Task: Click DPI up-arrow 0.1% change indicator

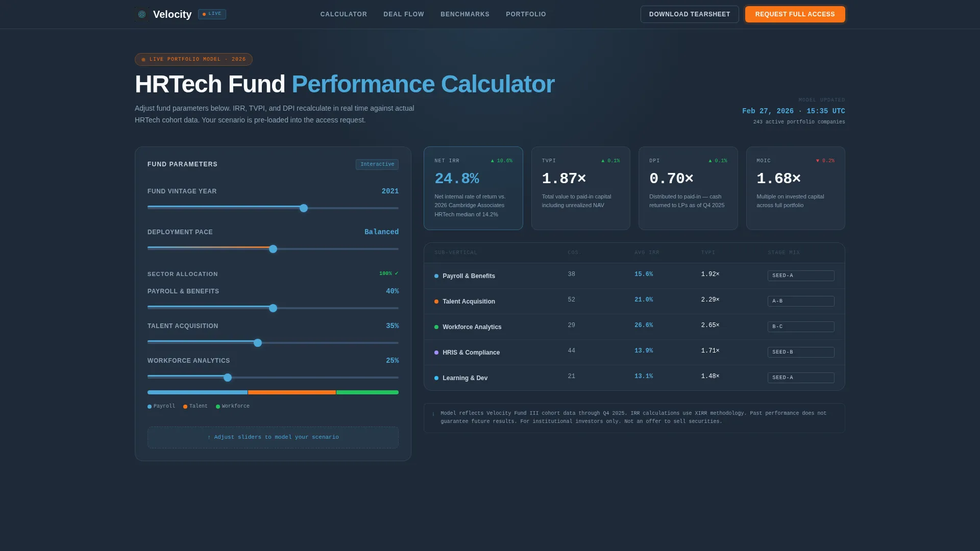Action: coord(718,161)
